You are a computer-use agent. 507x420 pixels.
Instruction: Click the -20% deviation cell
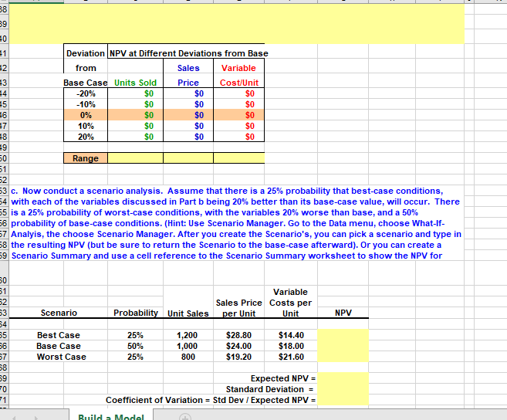pos(86,93)
